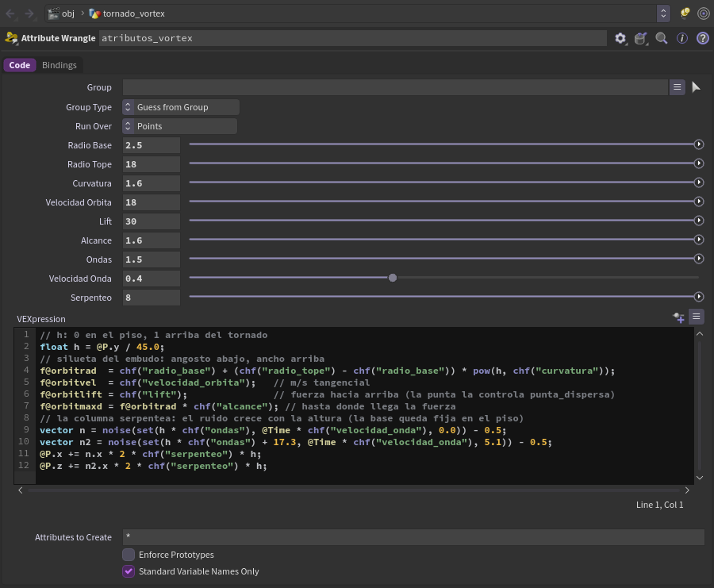This screenshot has height=588, width=714.
Task: Click into the Group input field
Action: coord(395,87)
